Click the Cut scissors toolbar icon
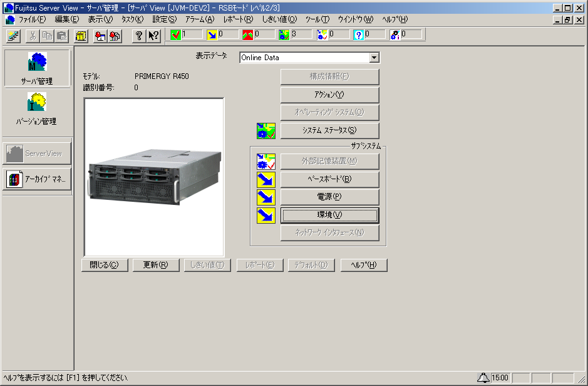Image resolution: width=588 pixels, height=386 pixels. click(33, 36)
